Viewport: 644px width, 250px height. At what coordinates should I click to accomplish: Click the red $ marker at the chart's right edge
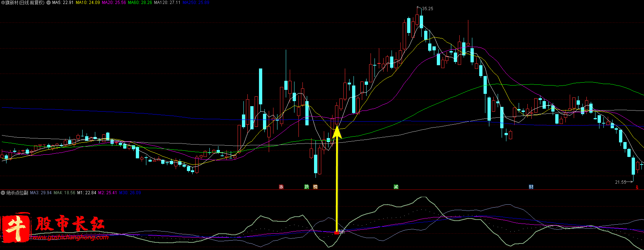637,187
